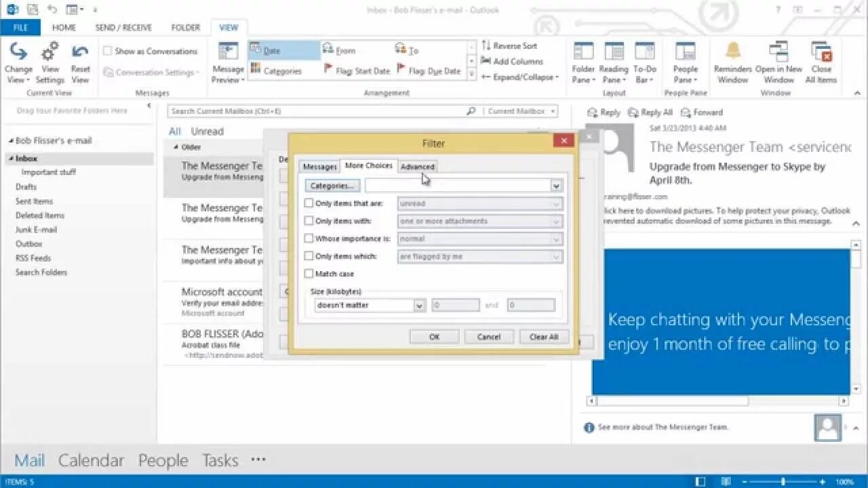Switch to the HOME ribbon tab
Screen dimensions: 868x488
pos(64,28)
